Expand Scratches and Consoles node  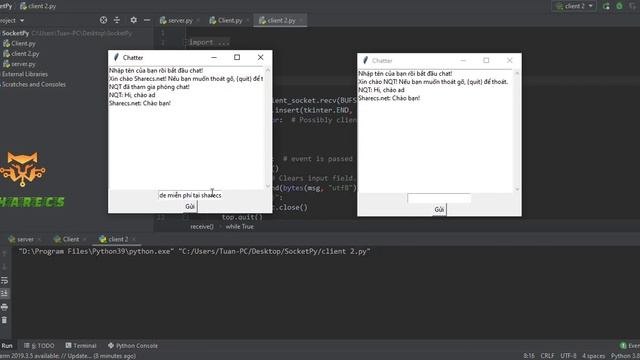pyautogui.click(x=33, y=84)
